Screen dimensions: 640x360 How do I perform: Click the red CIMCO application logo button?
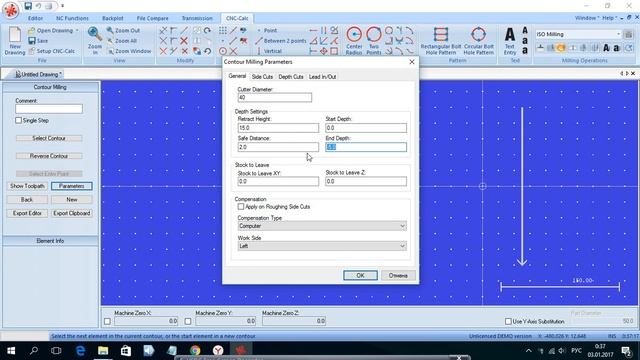pos(11,10)
